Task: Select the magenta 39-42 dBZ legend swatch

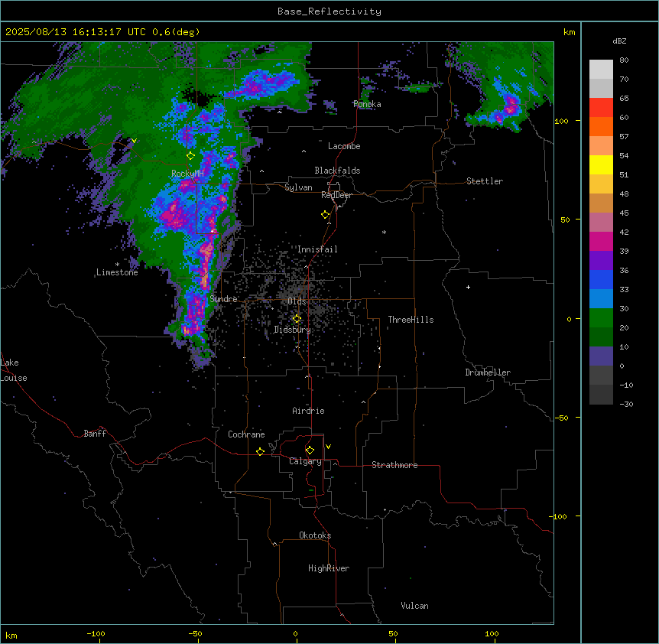Action: pyautogui.click(x=601, y=241)
